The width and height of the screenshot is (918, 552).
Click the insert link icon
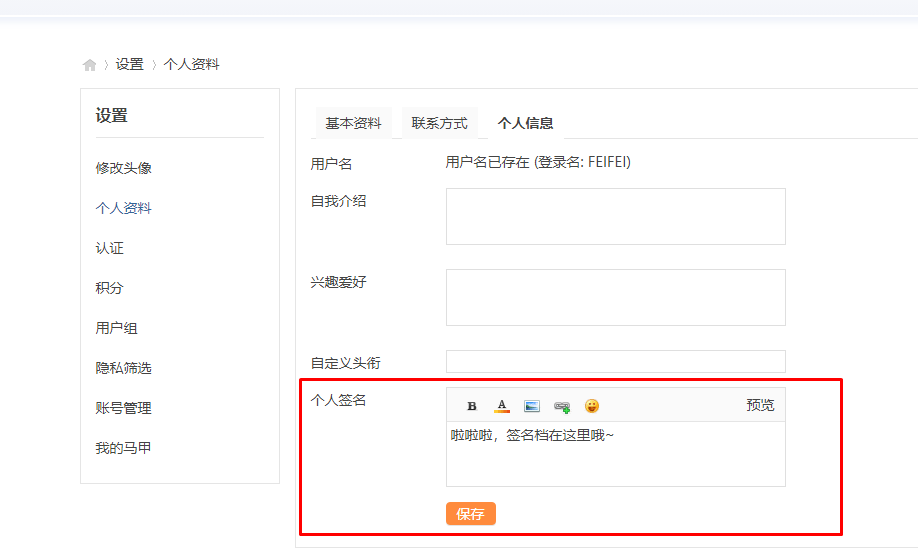click(562, 406)
